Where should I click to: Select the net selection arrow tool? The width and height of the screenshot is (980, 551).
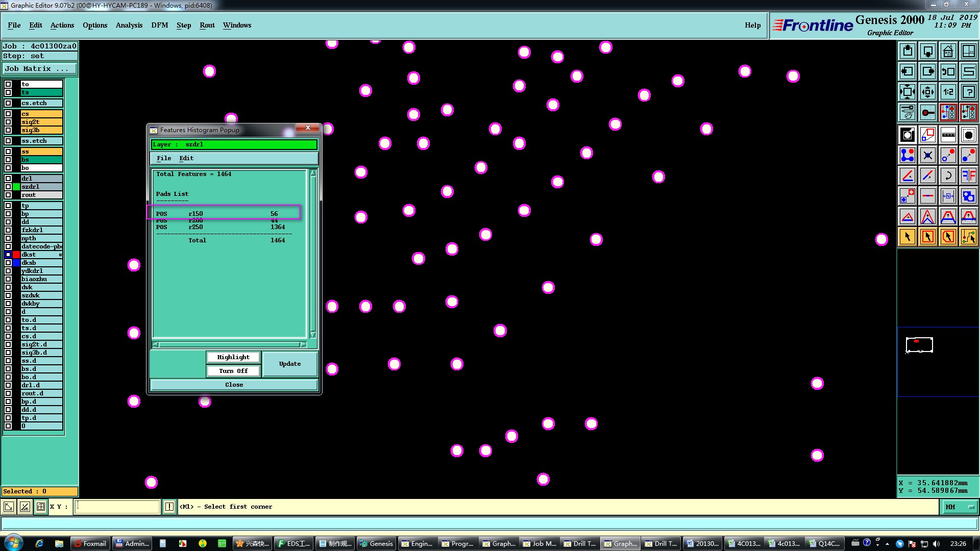tap(968, 237)
